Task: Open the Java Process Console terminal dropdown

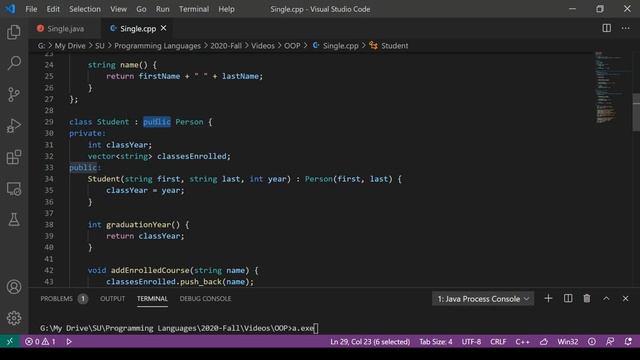Action: (x=483, y=299)
